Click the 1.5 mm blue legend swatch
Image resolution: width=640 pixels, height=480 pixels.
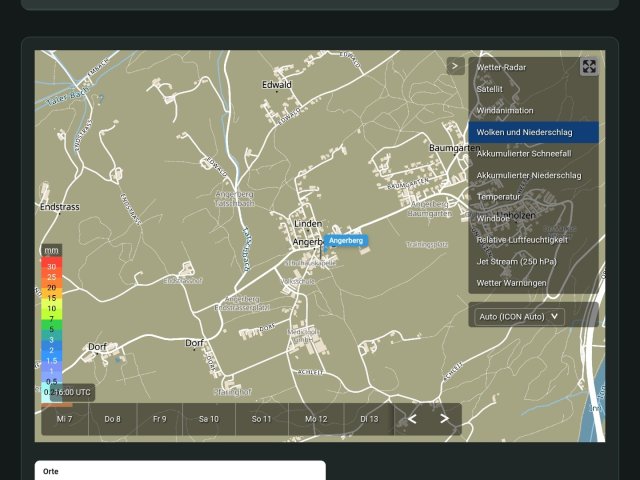pos(51,361)
